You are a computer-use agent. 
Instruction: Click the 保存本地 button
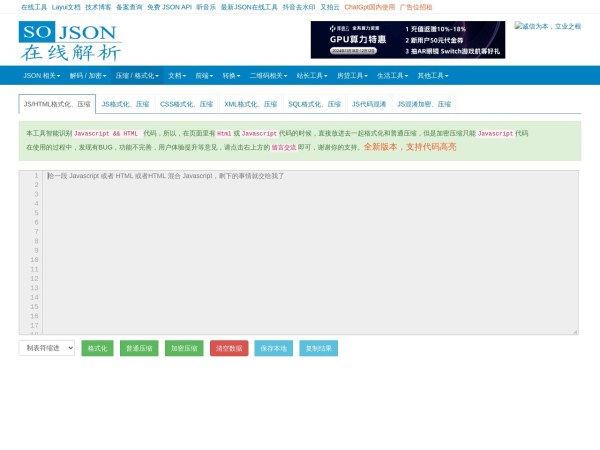pyautogui.click(x=273, y=348)
